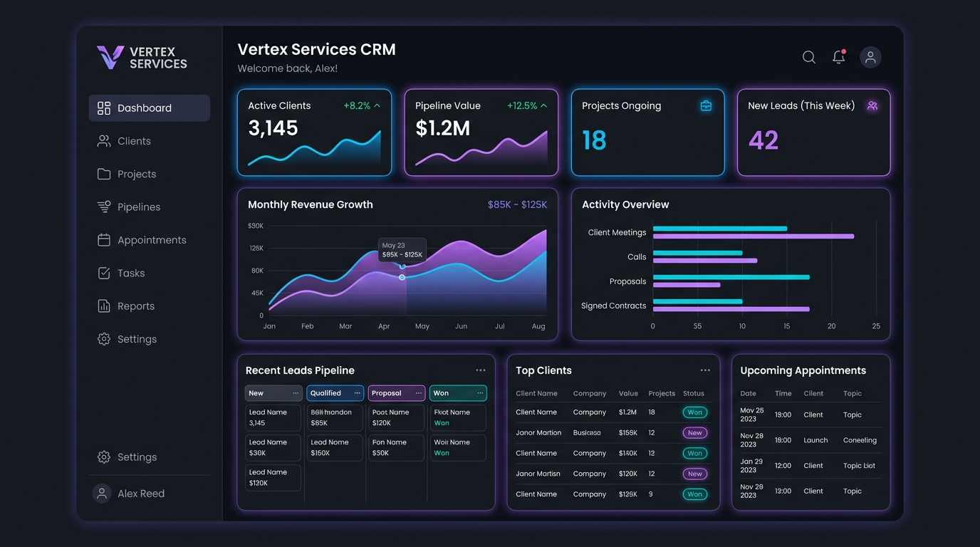980x547 pixels.
Task: Click Won status badge in $140K row
Action: (x=695, y=453)
